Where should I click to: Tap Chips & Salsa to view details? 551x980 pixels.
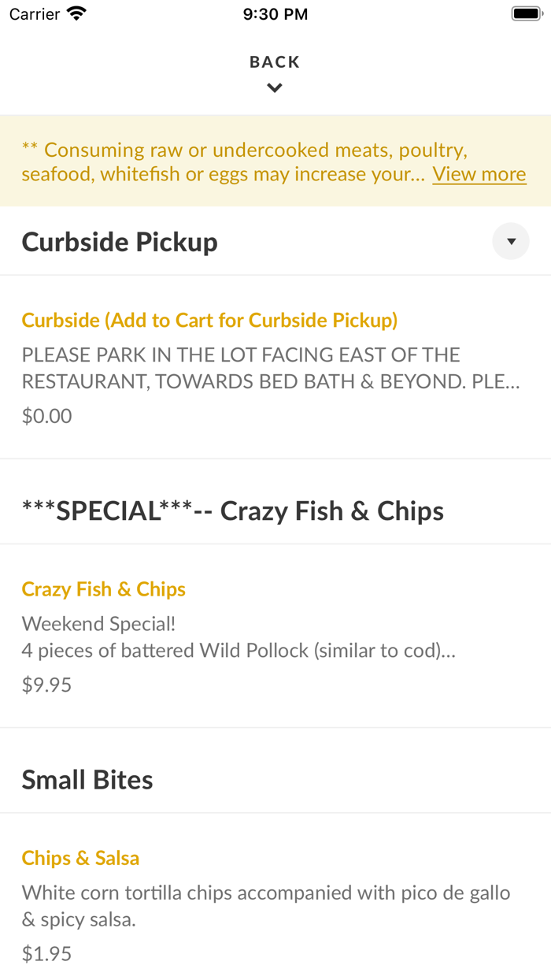(x=80, y=858)
